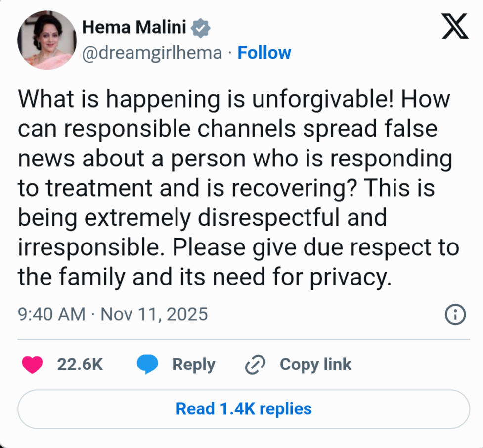483x448 pixels.
Task: Click the X logo in the top corner
Action: pyautogui.click(x=455, y=29)
